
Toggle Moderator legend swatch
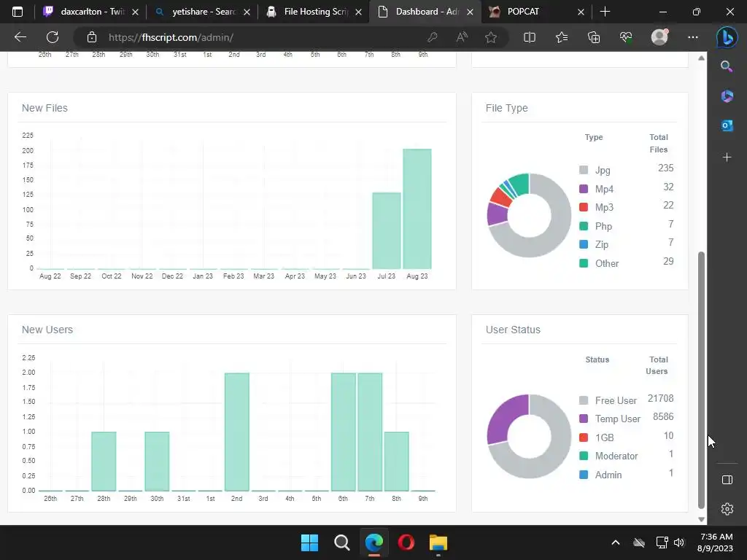584,456
